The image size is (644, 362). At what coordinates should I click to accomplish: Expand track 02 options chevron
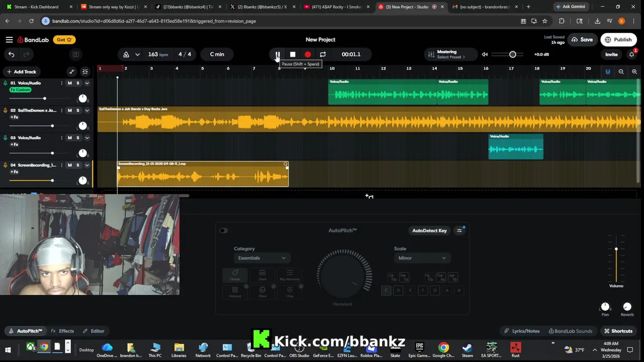click(x=87, y=111)
